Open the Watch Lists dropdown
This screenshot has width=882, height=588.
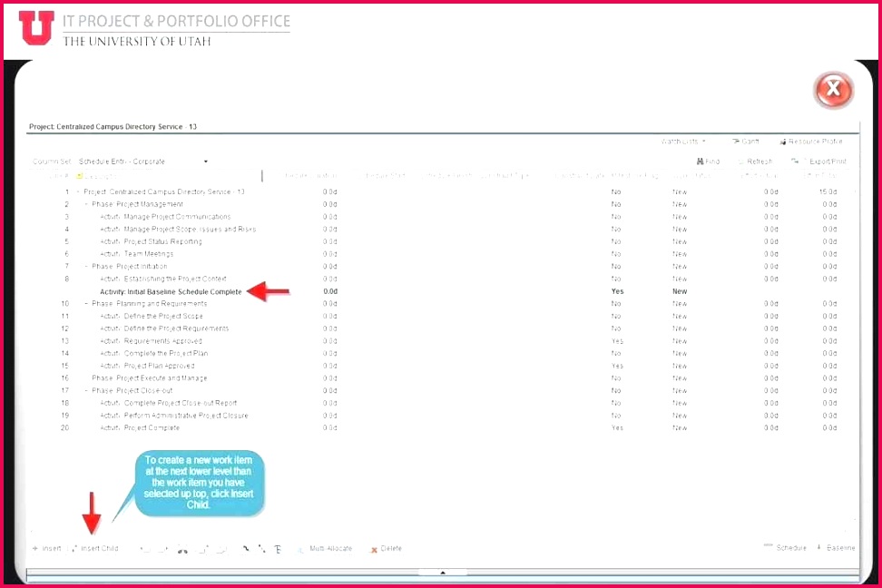click(683, 142)
